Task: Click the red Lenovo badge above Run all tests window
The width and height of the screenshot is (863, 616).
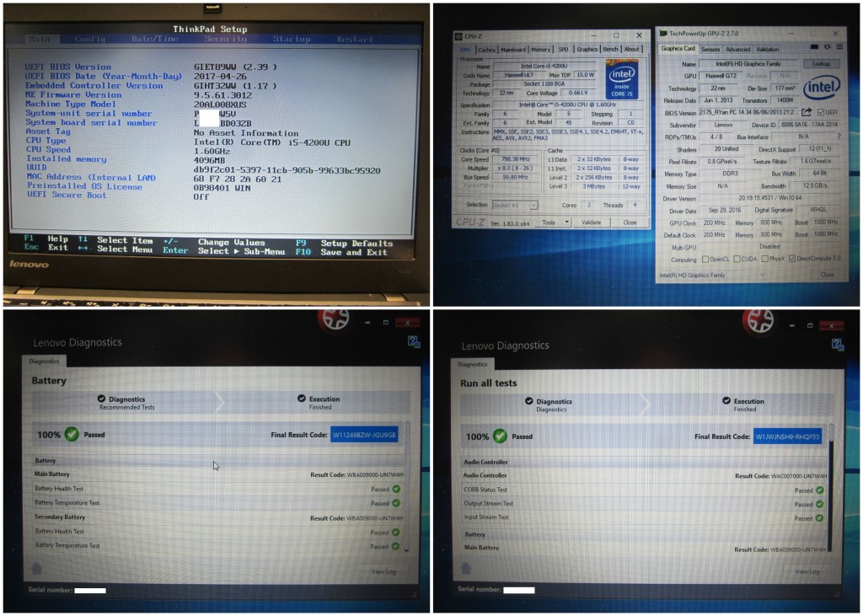Action: 759,321
